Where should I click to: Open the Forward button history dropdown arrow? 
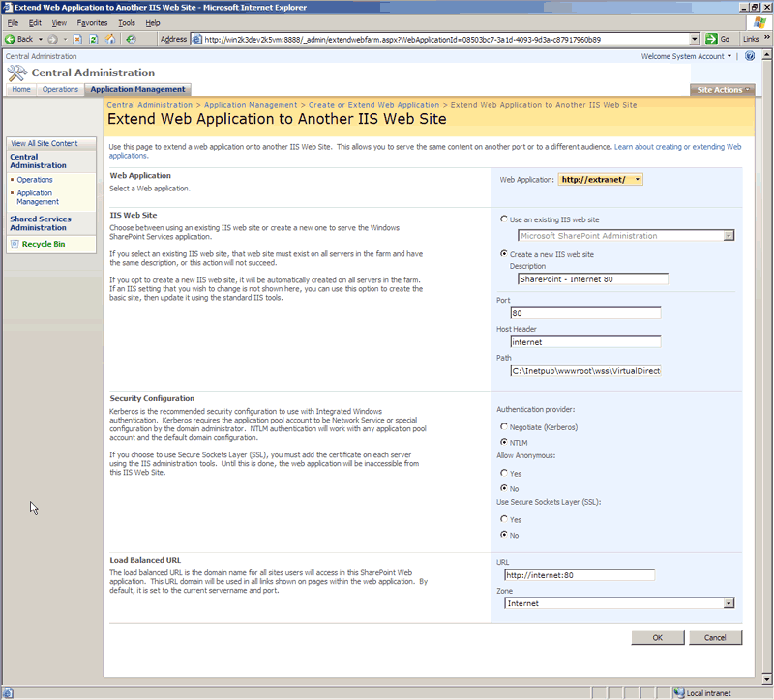coord(65,39)
